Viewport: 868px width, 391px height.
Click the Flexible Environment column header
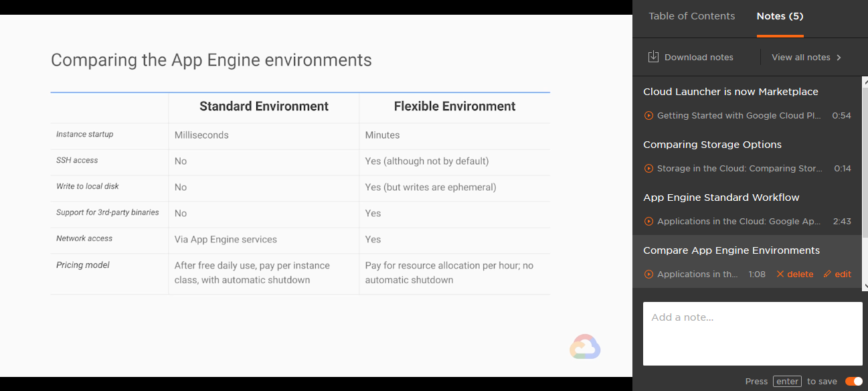click(454, 106)
